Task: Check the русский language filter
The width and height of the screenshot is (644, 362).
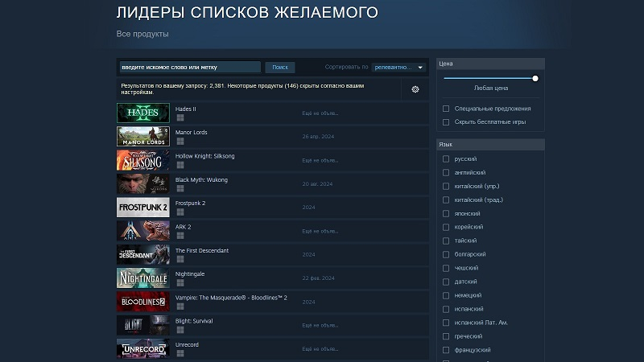Action: point(446,159)
